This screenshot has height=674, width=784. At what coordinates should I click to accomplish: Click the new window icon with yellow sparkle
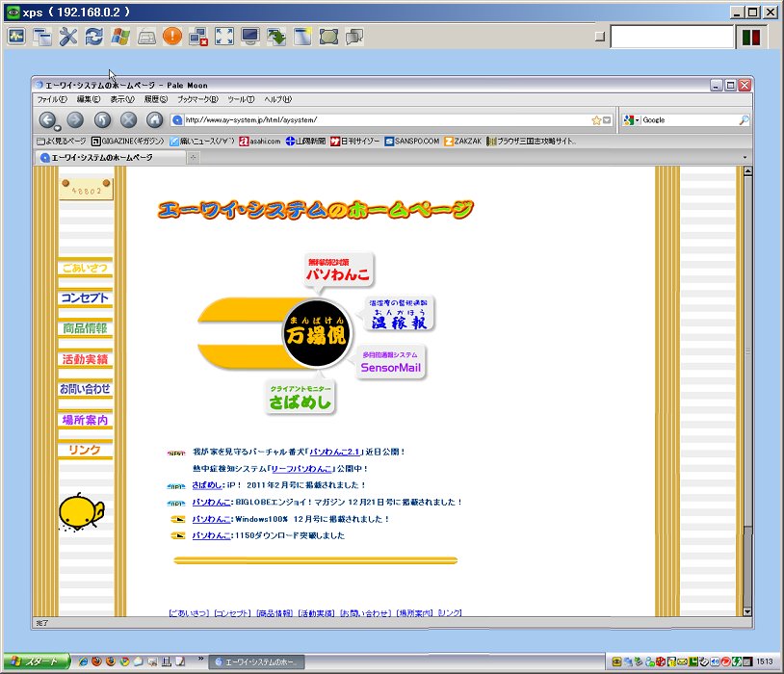click(302, 37)
